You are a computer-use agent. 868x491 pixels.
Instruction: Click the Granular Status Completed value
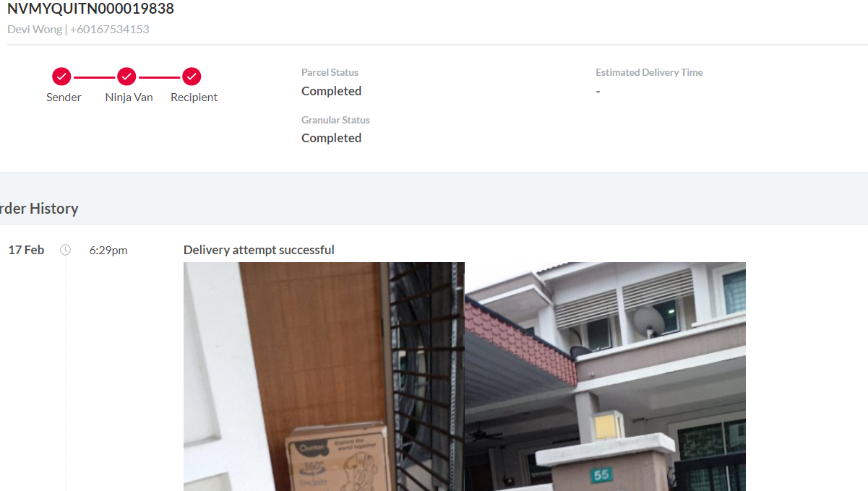pos(331,138)
